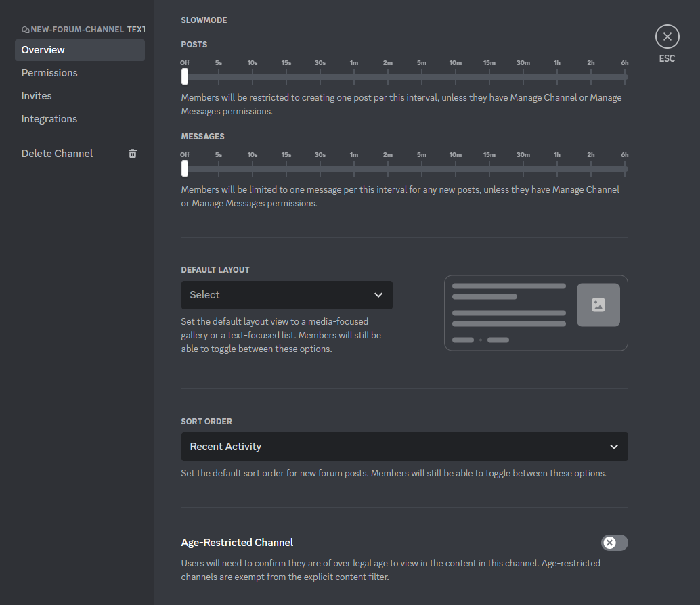This screenshot has height=605, width=700.
Task: Set Posts slowmode to the 6h mark
Action: (625, 76)
